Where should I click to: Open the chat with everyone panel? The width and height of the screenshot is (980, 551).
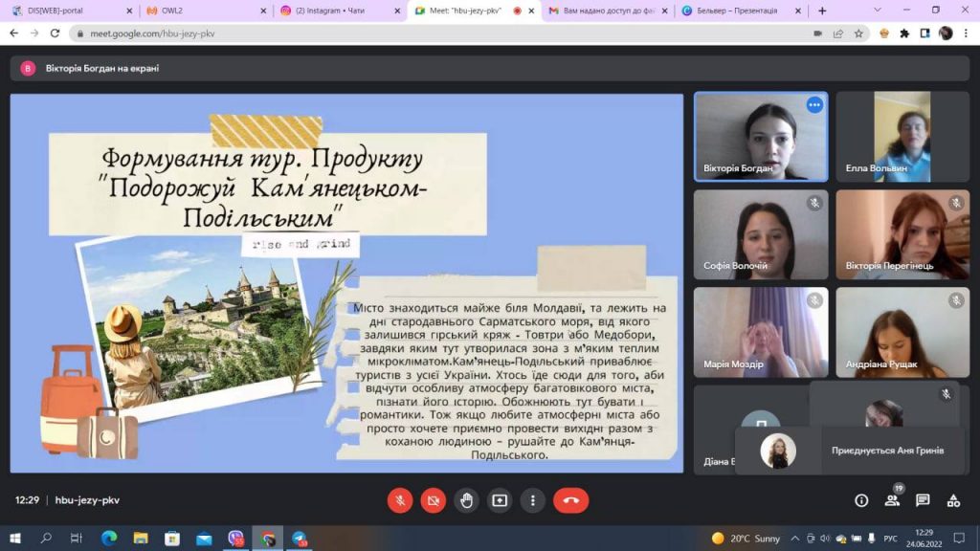pyautogui.click(x=923, y=500)
